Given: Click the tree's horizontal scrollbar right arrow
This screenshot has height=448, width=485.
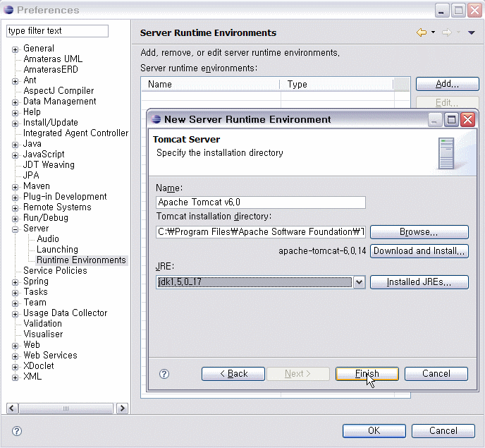Looking at the screenshot, I should (x=122, y=408).
